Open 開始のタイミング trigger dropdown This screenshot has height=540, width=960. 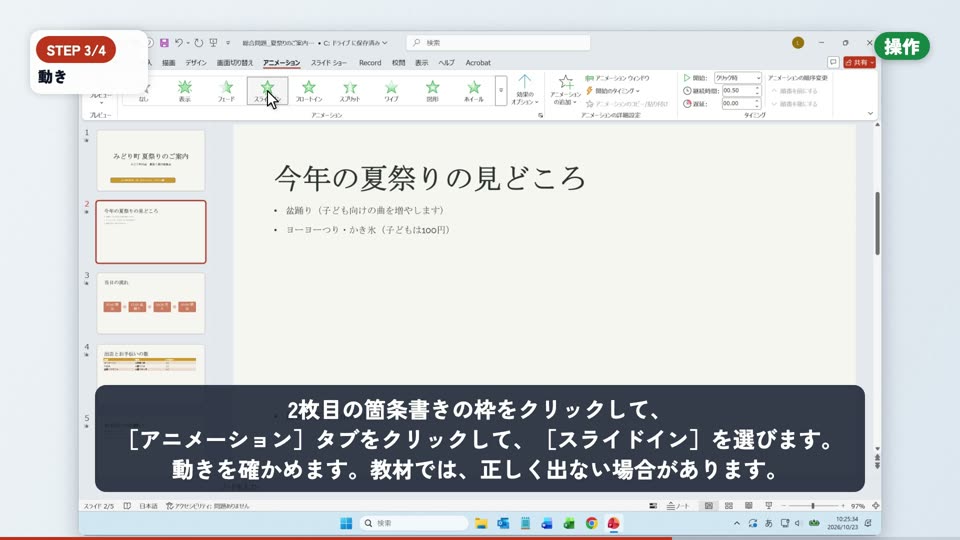[613, 91]
